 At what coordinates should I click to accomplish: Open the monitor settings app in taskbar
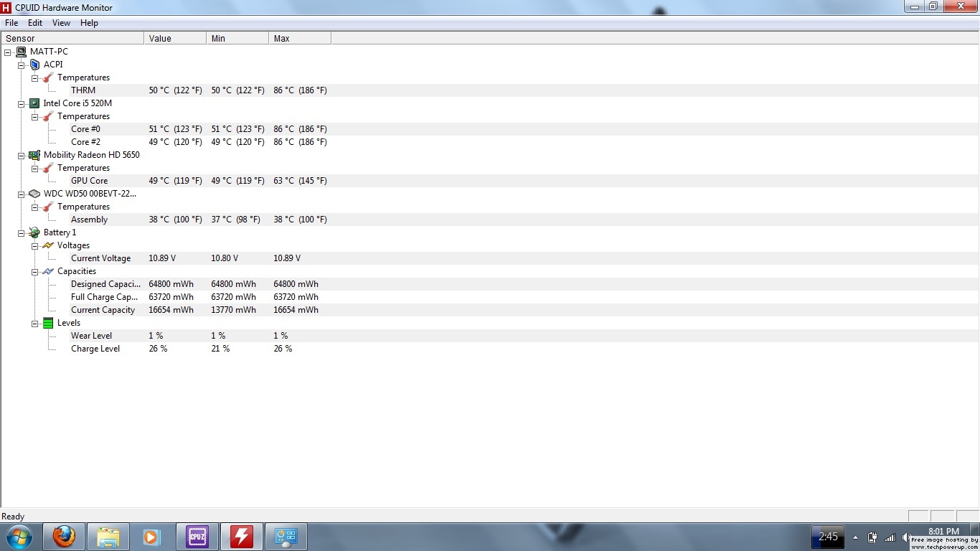tap(286, 537)
